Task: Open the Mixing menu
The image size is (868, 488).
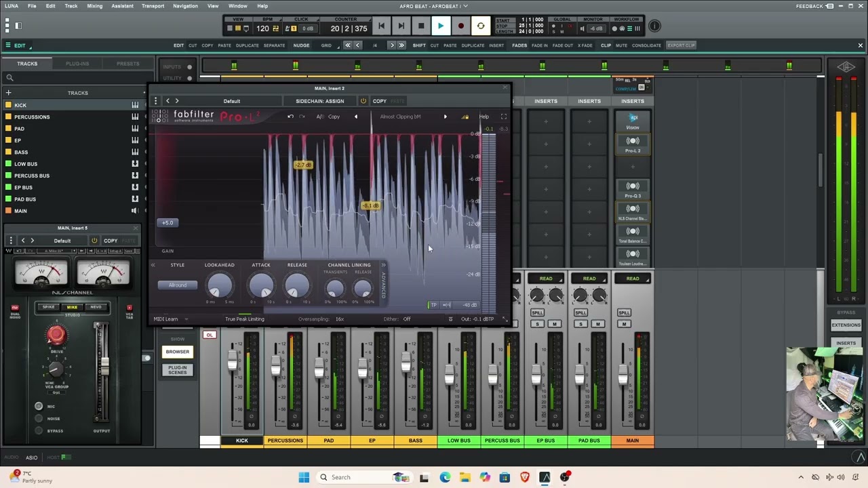Action: [x=95, y=6]
